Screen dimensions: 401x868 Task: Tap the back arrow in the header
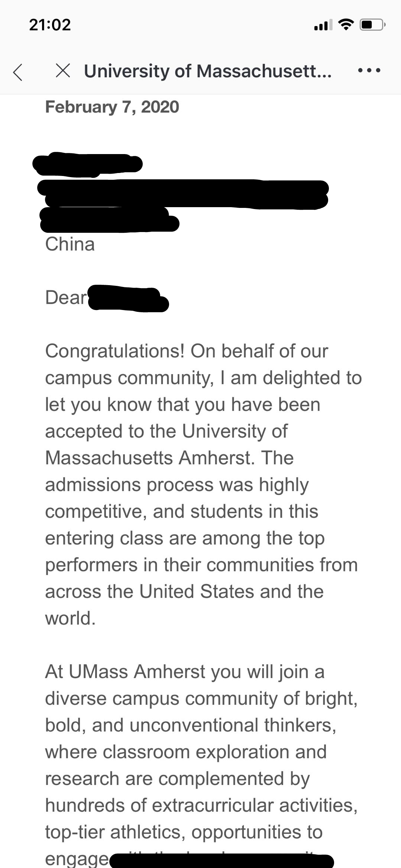pos(18,71)
